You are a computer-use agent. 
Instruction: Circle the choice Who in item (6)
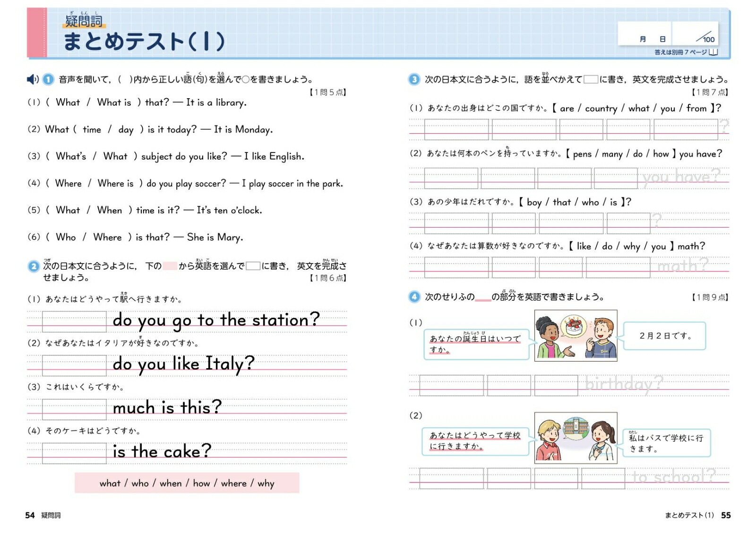[x=66, y=237]
